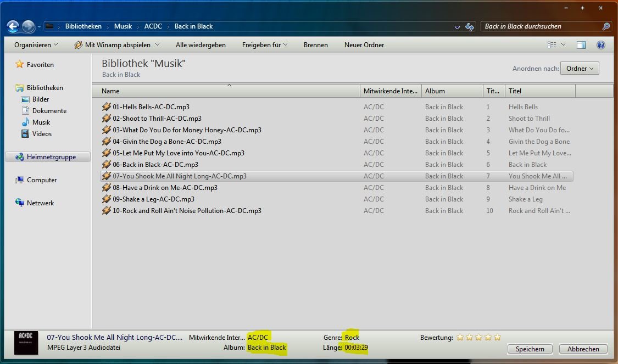Viewport: 618px width, 364px height.
Task: Sort by Mitwirkende Interpreten column header
Action: (x=391, y=91)
